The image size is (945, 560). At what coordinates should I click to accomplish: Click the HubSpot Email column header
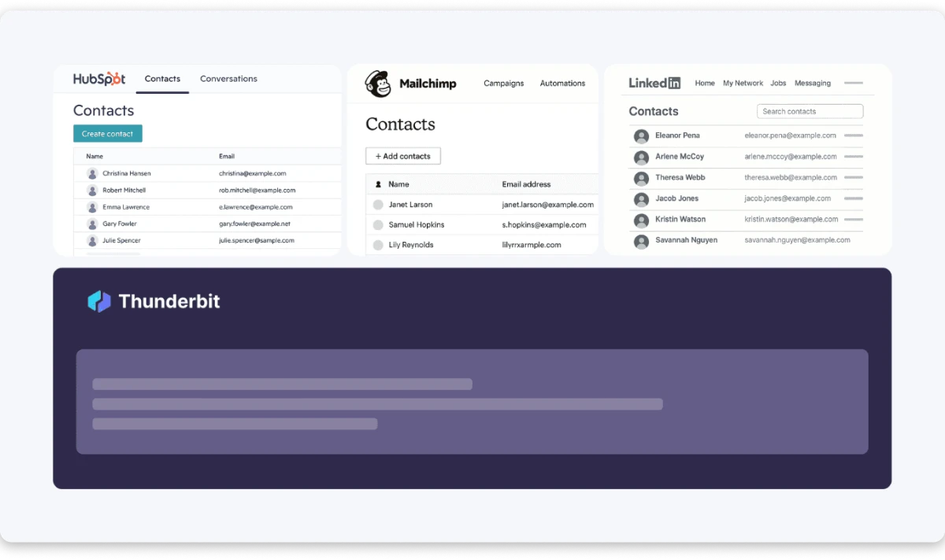227,156
